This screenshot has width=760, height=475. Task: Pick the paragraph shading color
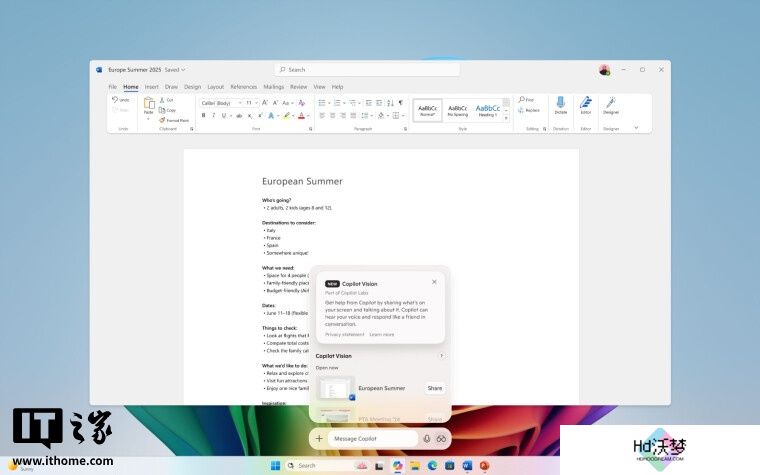tap(381, 115)
